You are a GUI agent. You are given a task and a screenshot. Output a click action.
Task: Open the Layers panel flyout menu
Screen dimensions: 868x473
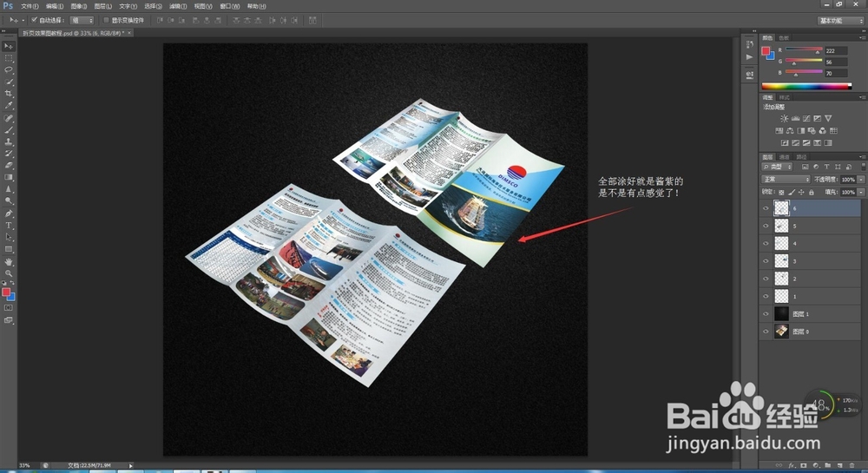click(863, 156)
